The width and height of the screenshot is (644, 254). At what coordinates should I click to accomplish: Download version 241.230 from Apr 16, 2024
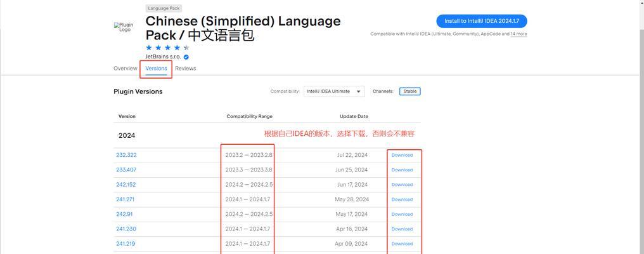point(402,229)
